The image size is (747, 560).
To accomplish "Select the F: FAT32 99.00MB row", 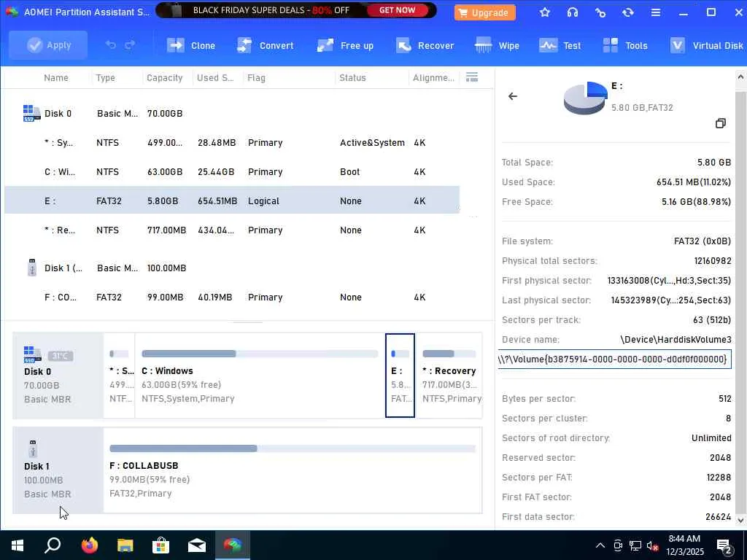I will click(x=232, y=297).
